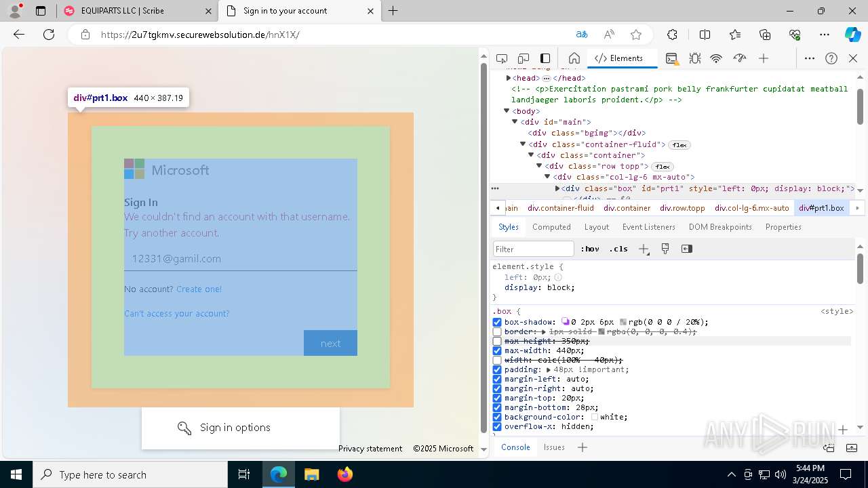Open the Console tool icon in toolbar

pos(671,58)
